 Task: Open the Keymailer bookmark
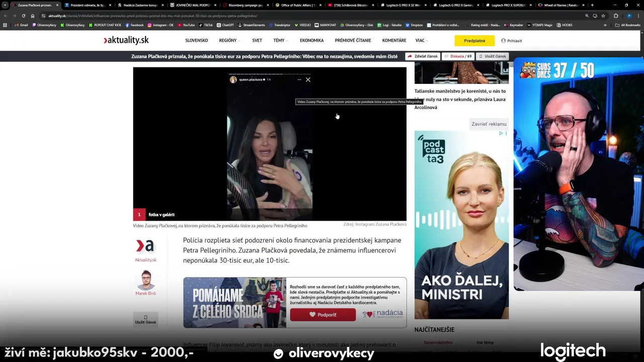513,25
